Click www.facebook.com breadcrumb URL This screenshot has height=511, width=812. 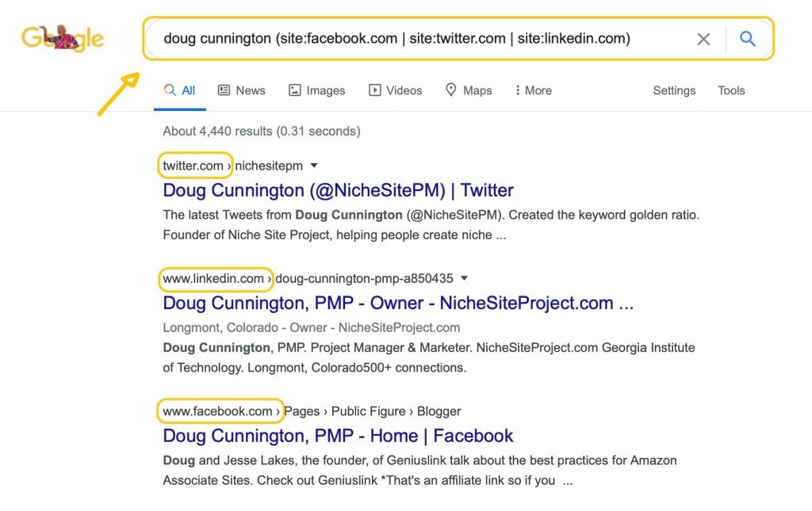click(217, 411)
